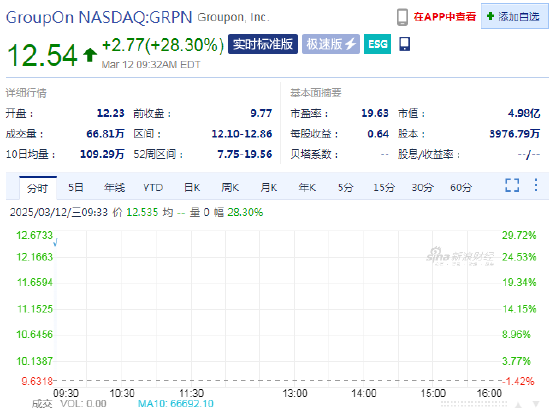Click the 52-week range 7.75-19.56
550x409 pixels.
click(x=245, y=154)
